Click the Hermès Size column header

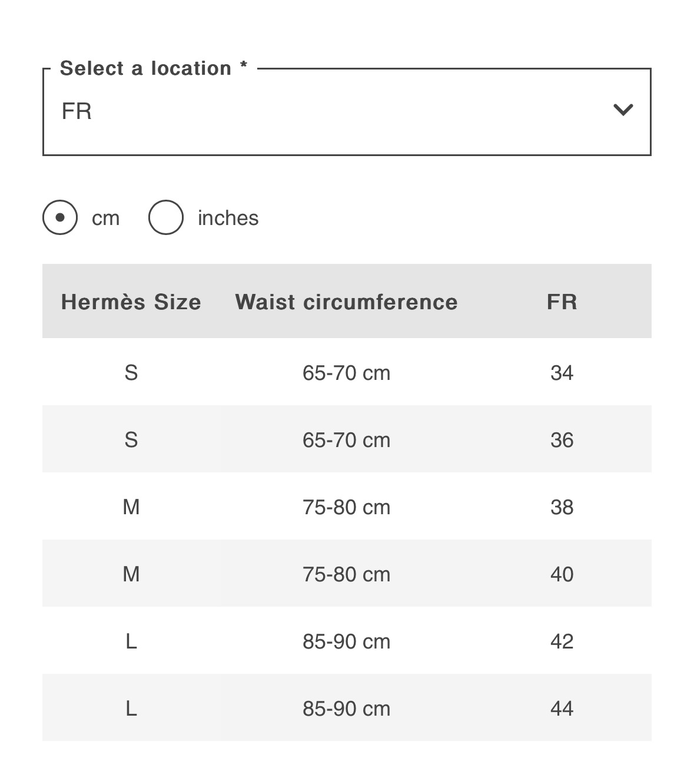131,302
